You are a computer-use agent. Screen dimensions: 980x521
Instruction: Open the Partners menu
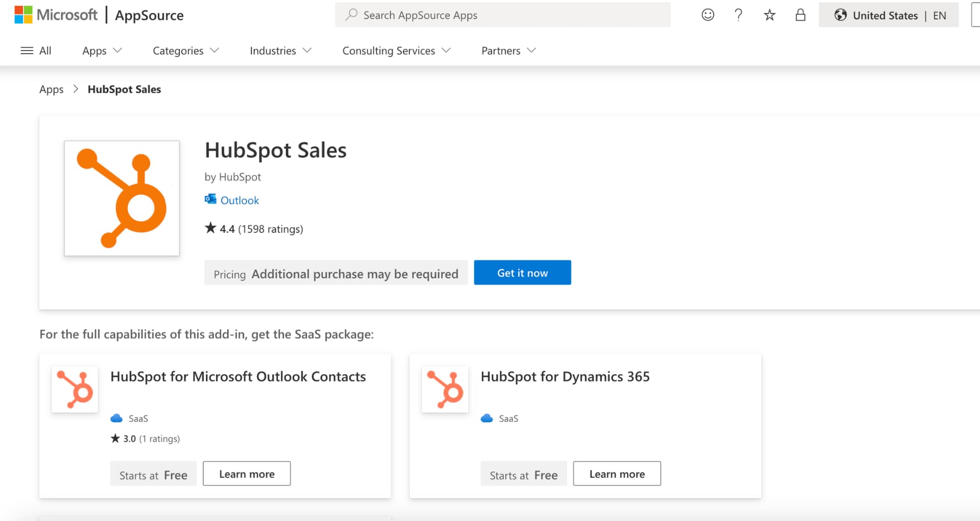(507, 51)
